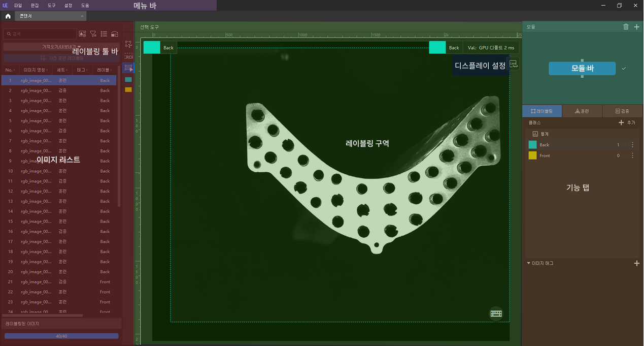This screenshot has height=346, width=644.
Task: Open the CAM display settings icon
Action: click(x=513, y=64)
